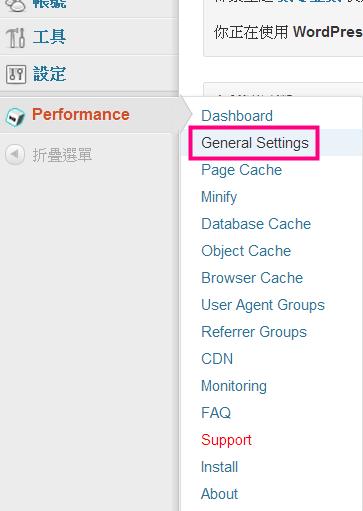Viewport: 363px width, 511px height.
Task: Open the Dashboard submenu entry
Action: click(x=237, y=116)
